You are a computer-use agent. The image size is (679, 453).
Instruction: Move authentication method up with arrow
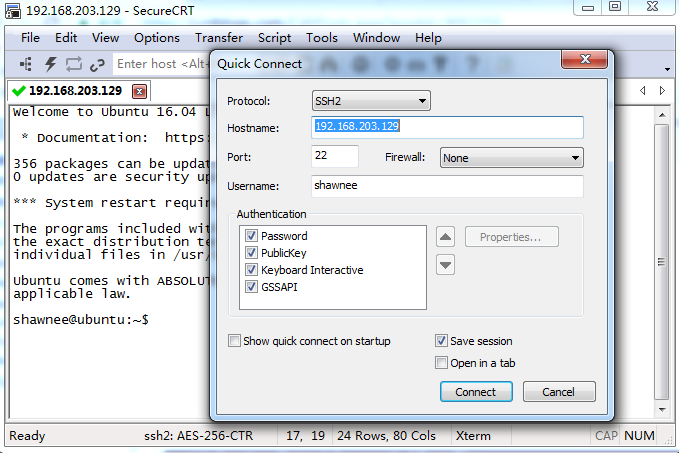[445, 237]
